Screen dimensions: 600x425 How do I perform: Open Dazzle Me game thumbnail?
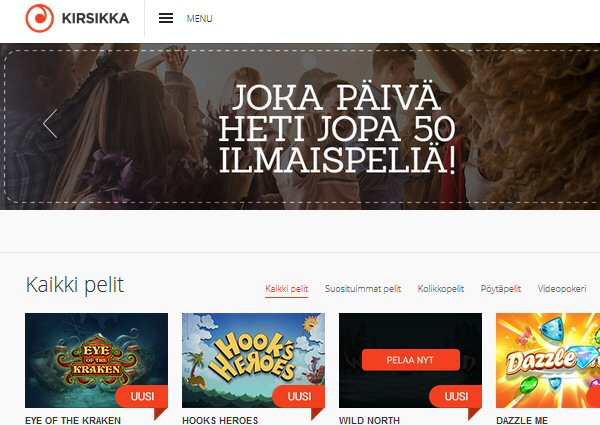click(x=548, y=360)
